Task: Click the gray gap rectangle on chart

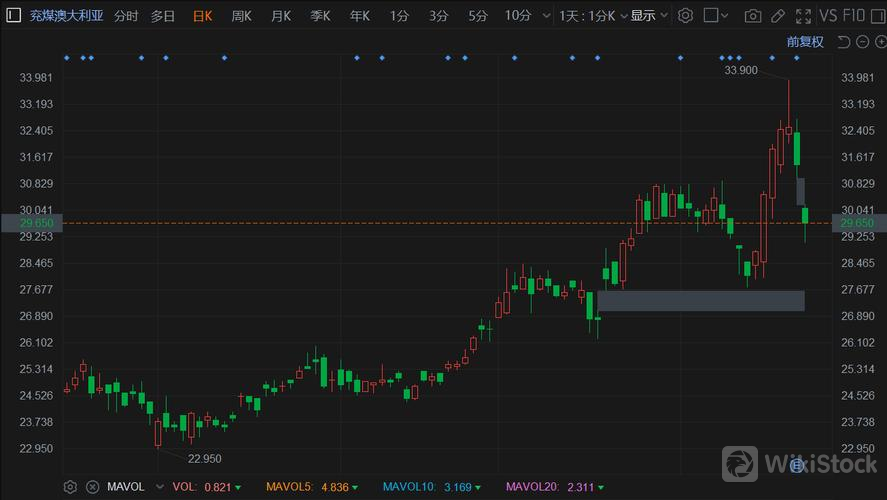Action: click(700, 300)
